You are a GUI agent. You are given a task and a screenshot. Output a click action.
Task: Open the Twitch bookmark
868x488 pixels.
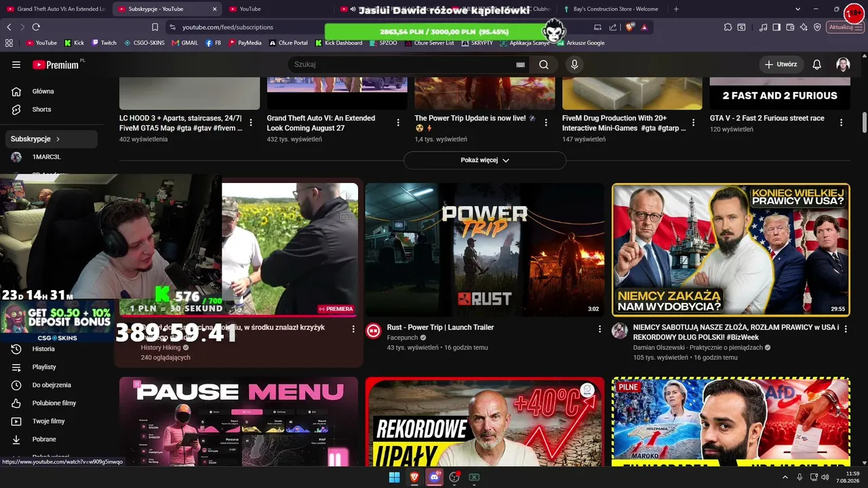tap(104, 43)
